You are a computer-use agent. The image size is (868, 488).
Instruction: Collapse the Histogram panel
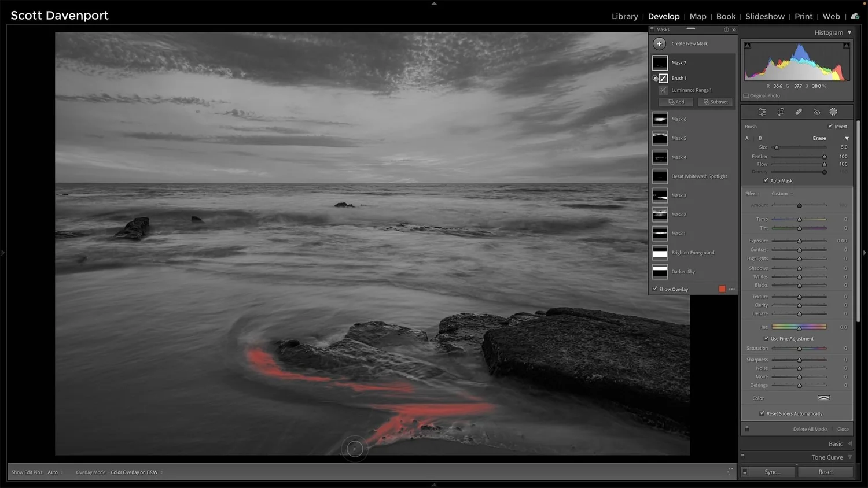[848, 32]
